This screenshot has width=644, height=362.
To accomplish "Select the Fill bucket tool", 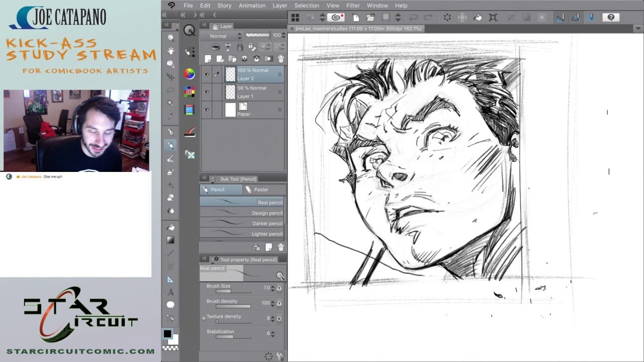I will pyautogui.click(x=171, y=227).
